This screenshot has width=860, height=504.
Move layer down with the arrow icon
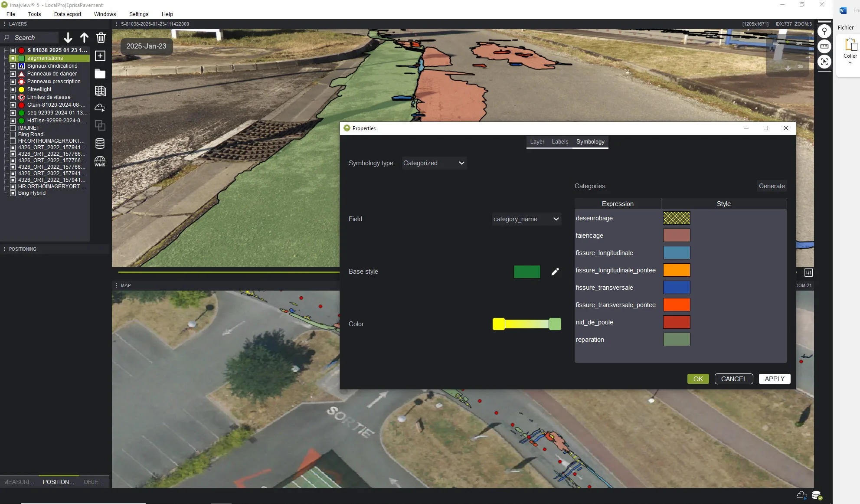click(x=68, y=38)
